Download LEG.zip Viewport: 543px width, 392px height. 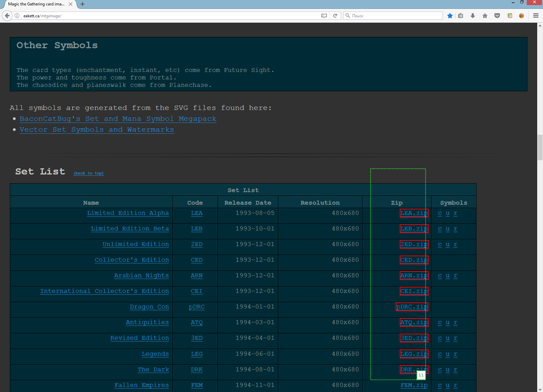(414, 354)
